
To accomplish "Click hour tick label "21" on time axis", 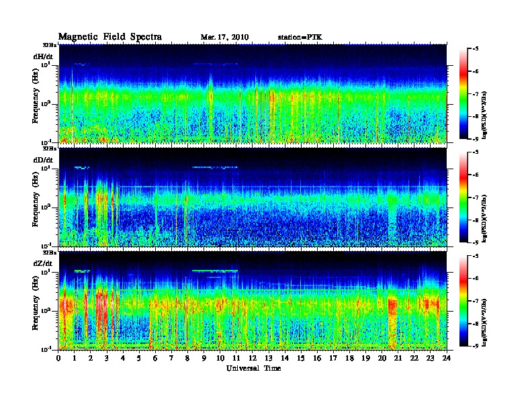I will point(398,358).
